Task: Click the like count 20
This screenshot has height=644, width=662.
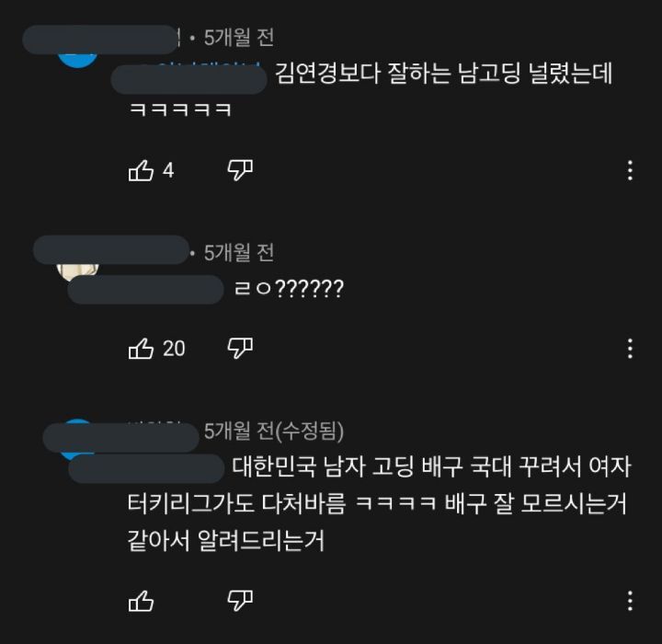Action: 174,349
